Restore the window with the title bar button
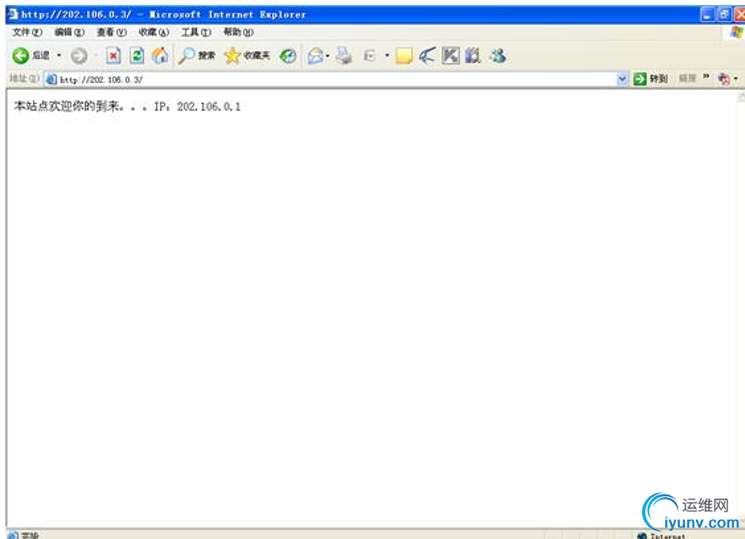The width and height of the screenshot is (745, 539). [724, 15]
